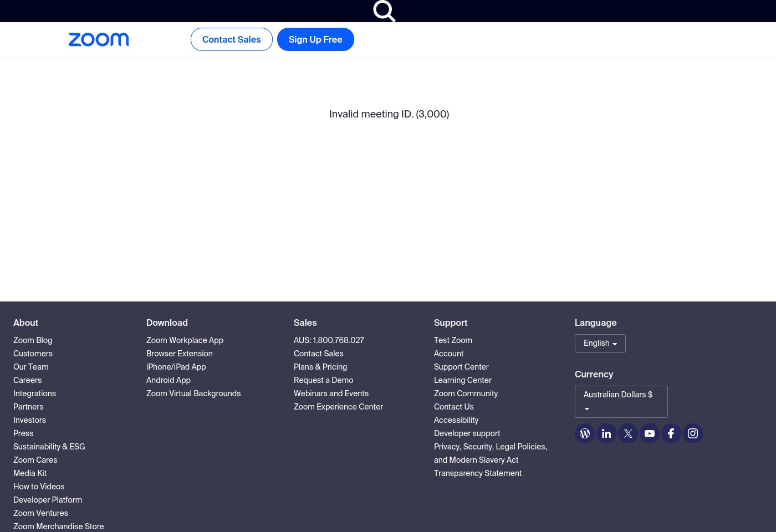776x532 pixels.
Task: Click the Sign Up Free button
Action: (x=315, y=39)
